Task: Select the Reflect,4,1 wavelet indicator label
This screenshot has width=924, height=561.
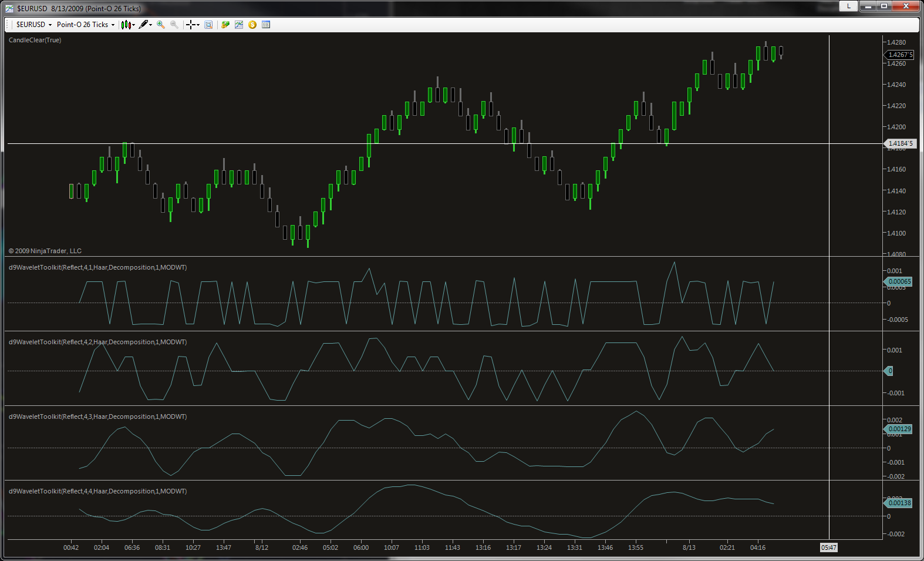Action: 98,267
